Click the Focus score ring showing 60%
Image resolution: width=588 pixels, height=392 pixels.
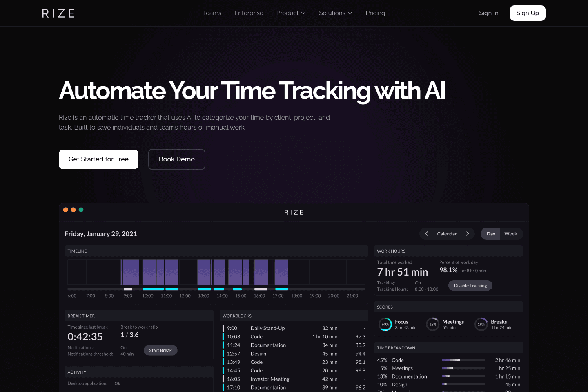tap(385, 325)
